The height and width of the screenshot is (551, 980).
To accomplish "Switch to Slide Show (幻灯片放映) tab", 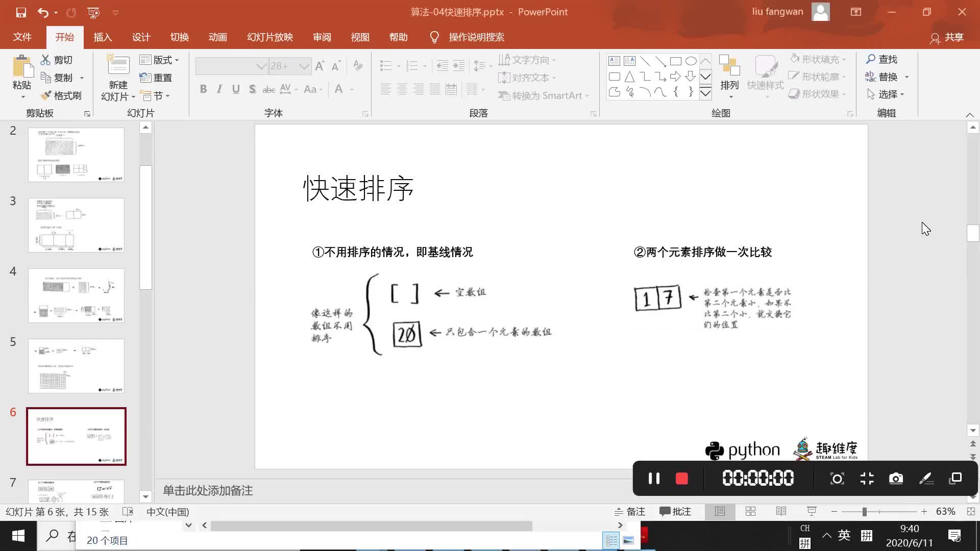I will tap(269, 37).
